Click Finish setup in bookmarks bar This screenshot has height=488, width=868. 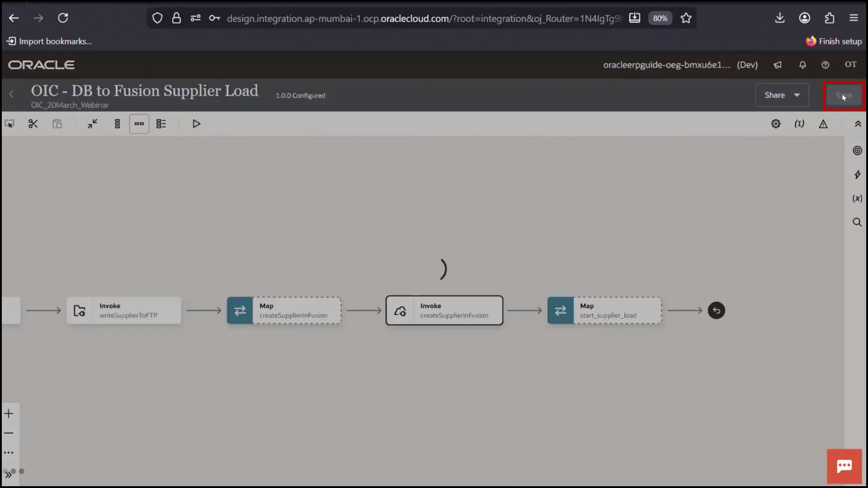click(x=834, y=41)
